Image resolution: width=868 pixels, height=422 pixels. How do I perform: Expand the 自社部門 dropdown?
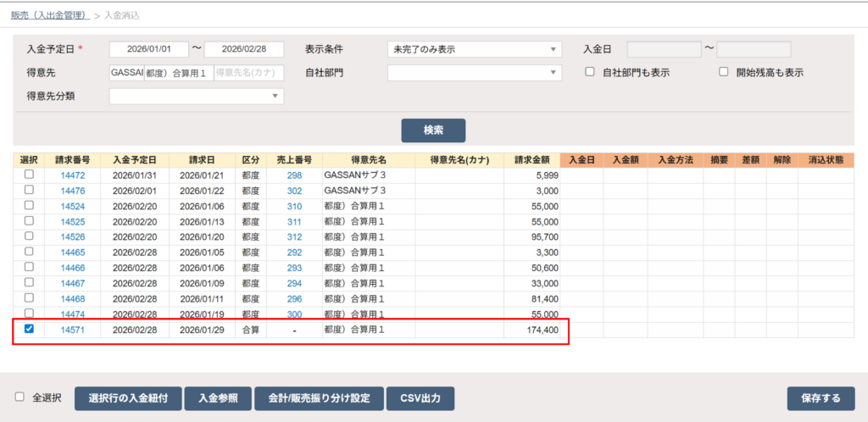point(474,73)
